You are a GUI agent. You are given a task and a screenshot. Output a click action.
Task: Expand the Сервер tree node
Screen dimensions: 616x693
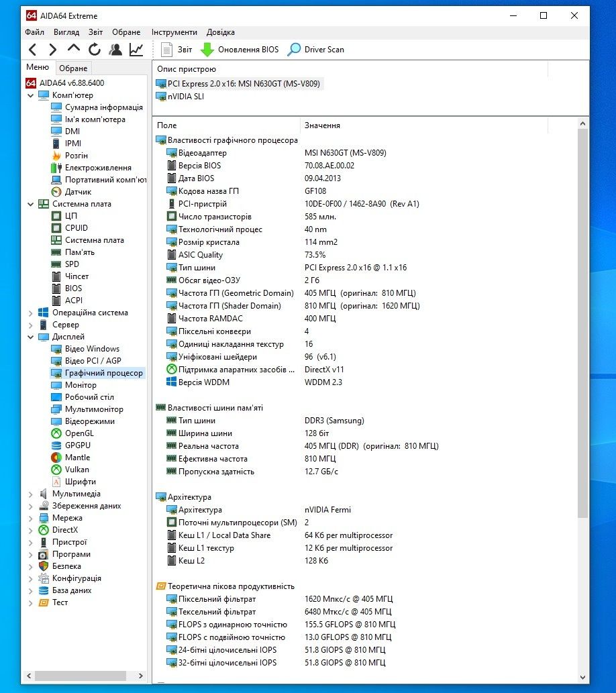[x=30, y=325]
